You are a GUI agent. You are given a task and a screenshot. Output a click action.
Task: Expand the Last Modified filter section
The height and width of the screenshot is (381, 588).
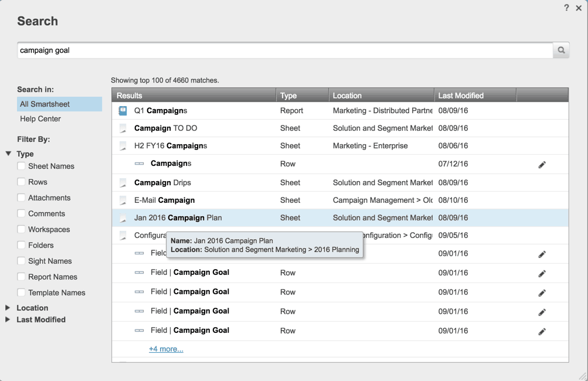(x=8, y=320)
